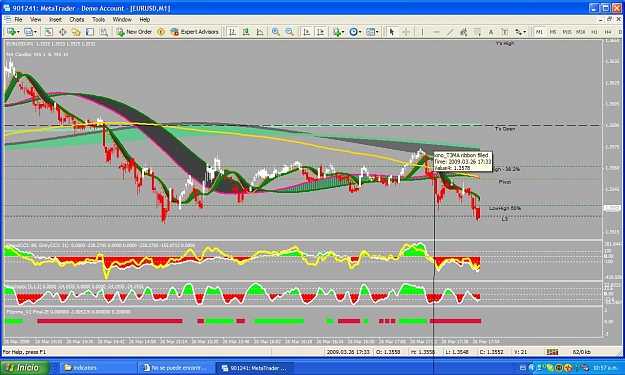
Task: Click the taskbar clock 10:57 a.m.
Action: 605,368
